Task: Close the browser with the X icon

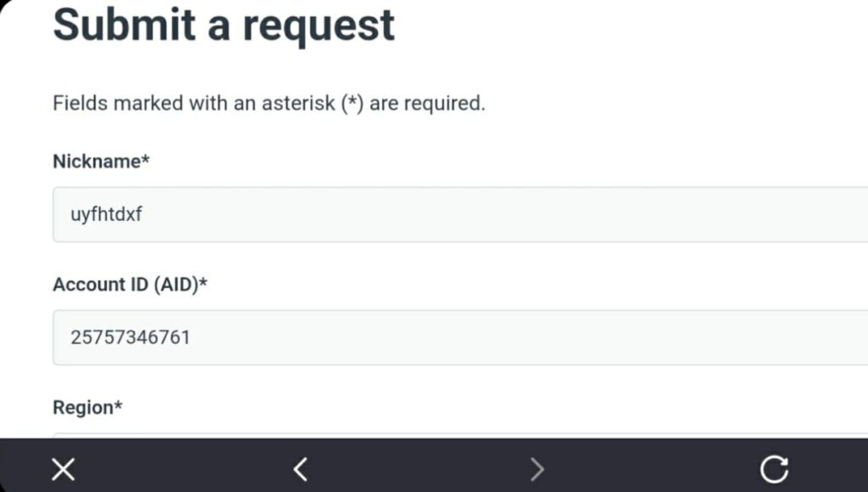Action: [64, 468]
